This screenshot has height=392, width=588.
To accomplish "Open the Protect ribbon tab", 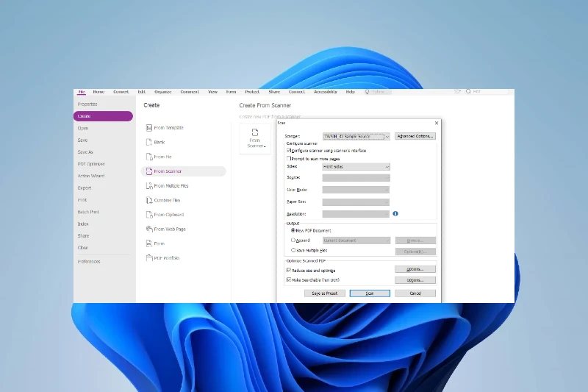I will 252,91.
